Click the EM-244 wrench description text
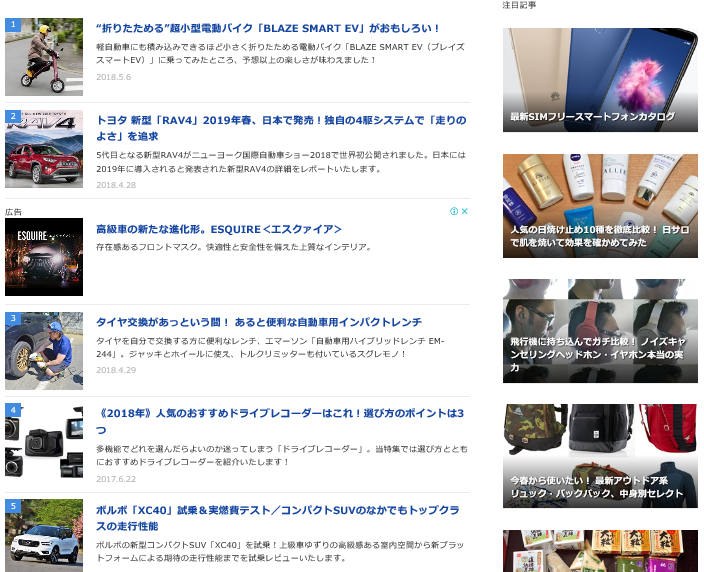This screenshot has width=704, height=572. click(x=270, y=348)
